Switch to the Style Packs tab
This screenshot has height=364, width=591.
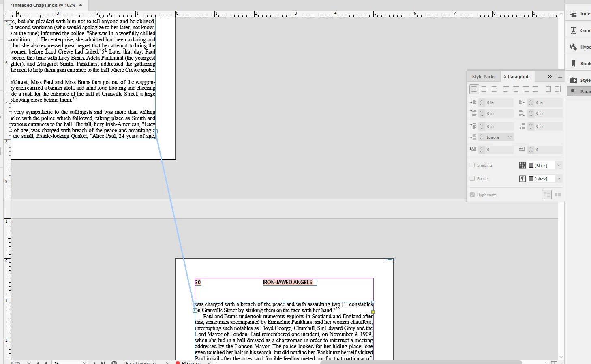click(484, 77)
